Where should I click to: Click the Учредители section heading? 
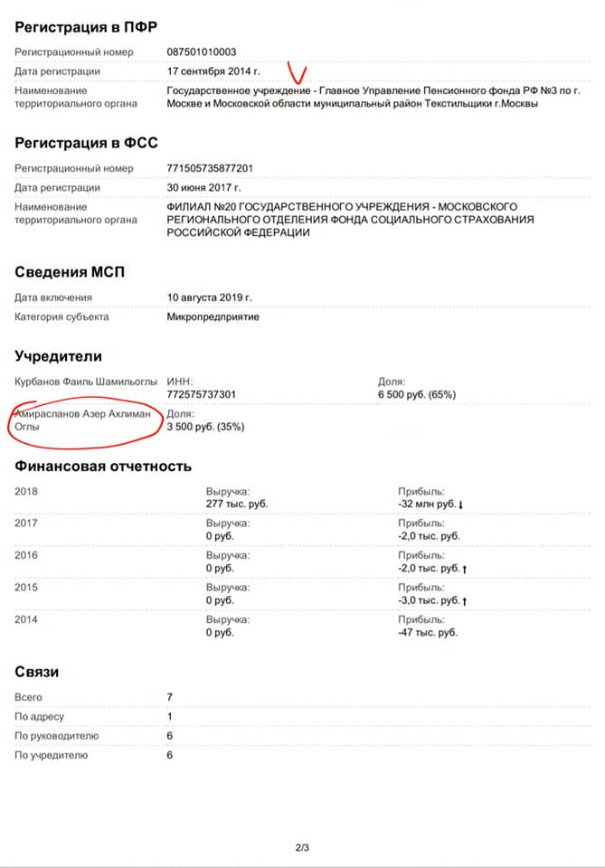pos(58,356)
